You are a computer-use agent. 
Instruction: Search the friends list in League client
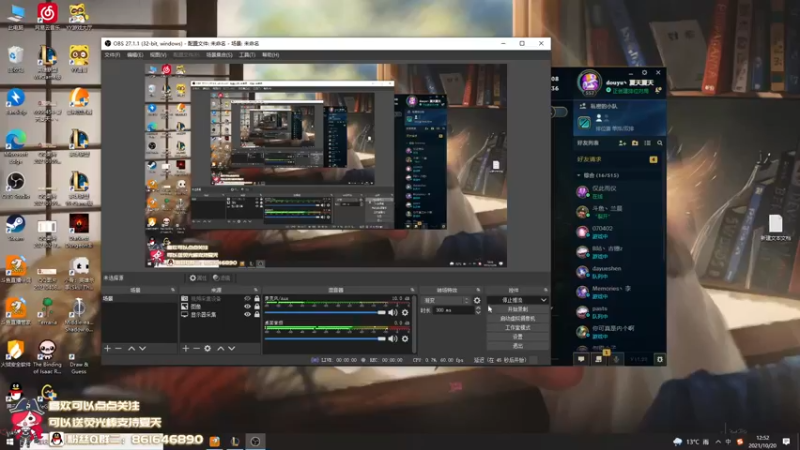[x=660, y=143]
